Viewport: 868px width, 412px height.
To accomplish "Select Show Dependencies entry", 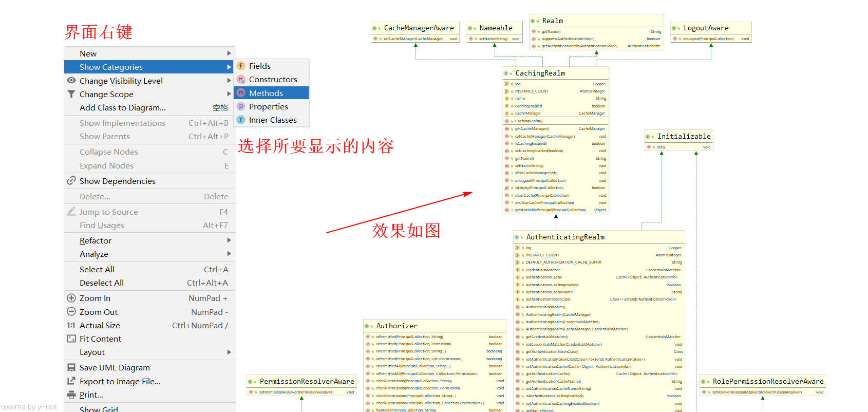I will coord(150,181).
